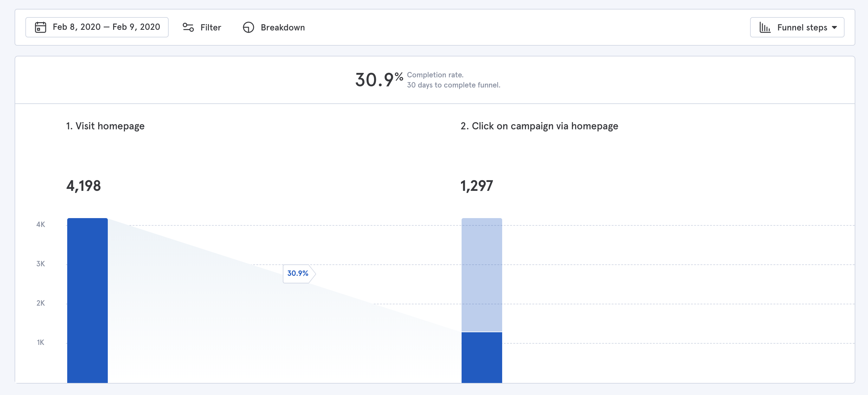Click light blue drop-off portion of step 2 bar

(482, 275)
